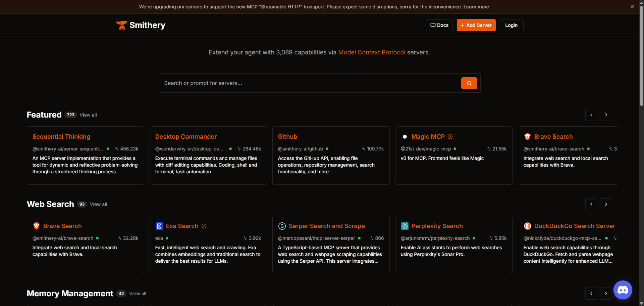This screenshot has height=306, width=644.
Task: Open the Perplexity Search server title
Action: (437, 226)
